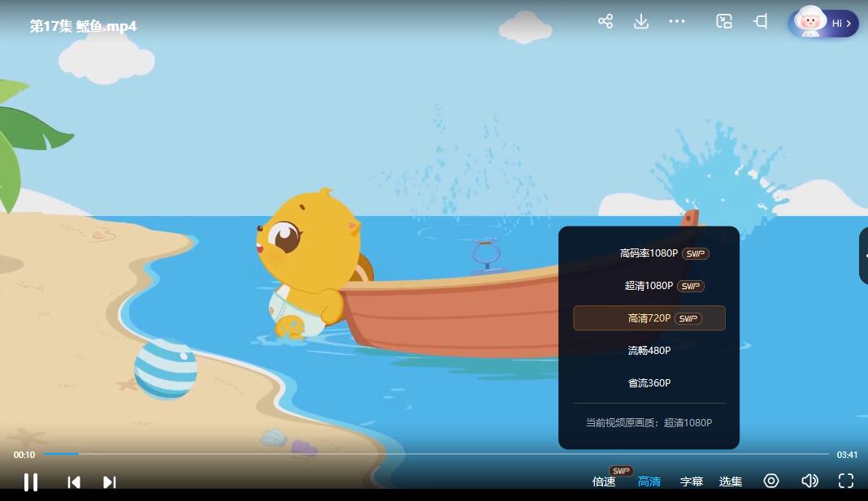
Task: Click the circular settings icon in controls
Action: [771, 481]
